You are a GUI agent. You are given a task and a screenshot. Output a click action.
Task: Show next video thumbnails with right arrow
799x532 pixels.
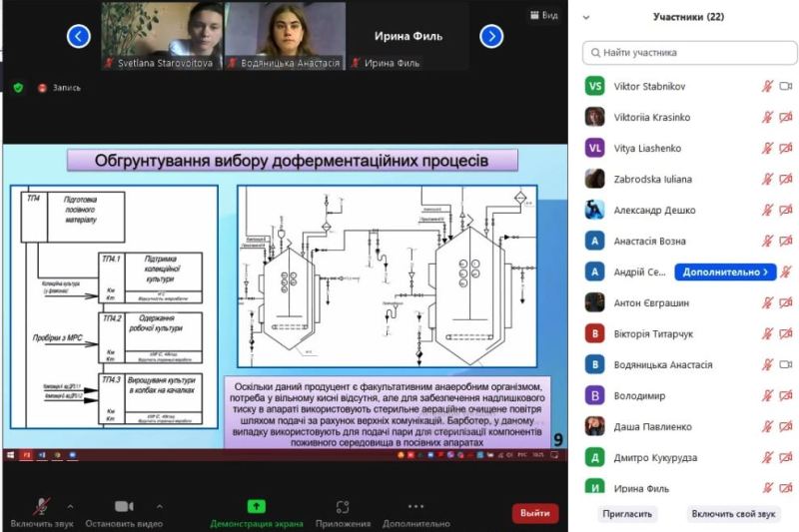pyautogui.click(x=491, y=36)
